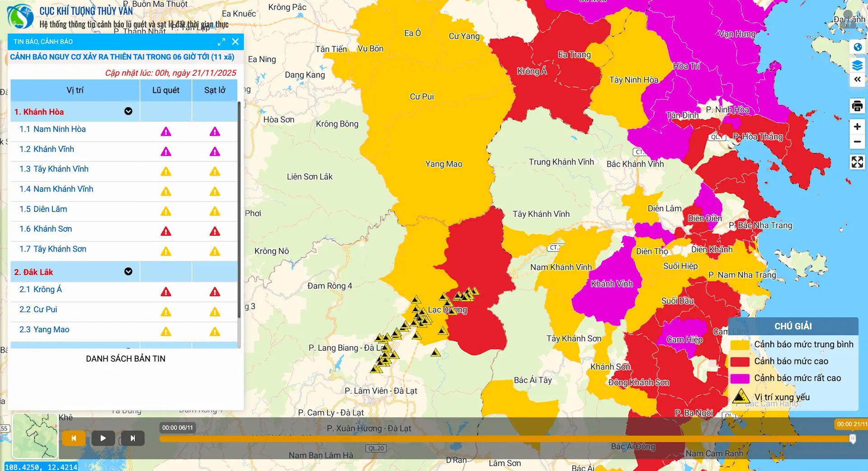868x471 pixels.
Task: Collapse the Khánh Hòa province group
Action: [128, 112]
